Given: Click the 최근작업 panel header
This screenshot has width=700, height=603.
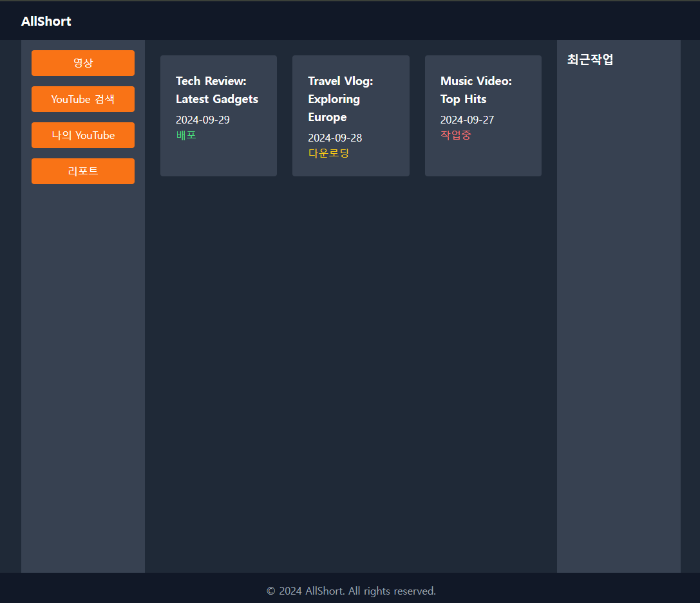Looking at the screenshot, I should click(590, 60).
